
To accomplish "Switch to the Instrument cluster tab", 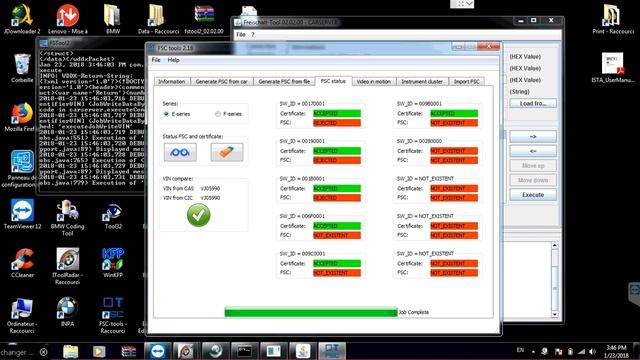I will pos(422,81).
